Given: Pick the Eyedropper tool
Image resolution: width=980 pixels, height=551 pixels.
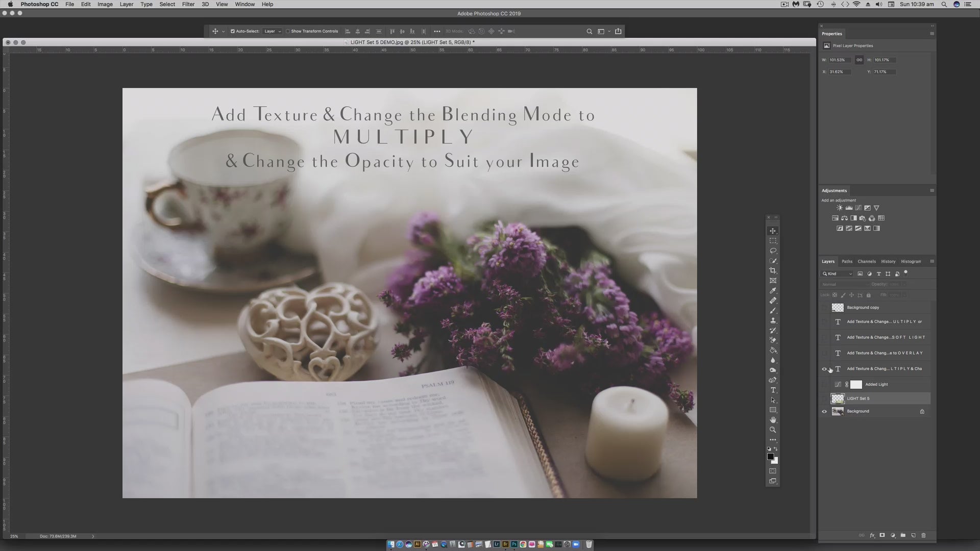Looking at the screenshot, I should 773,291.
